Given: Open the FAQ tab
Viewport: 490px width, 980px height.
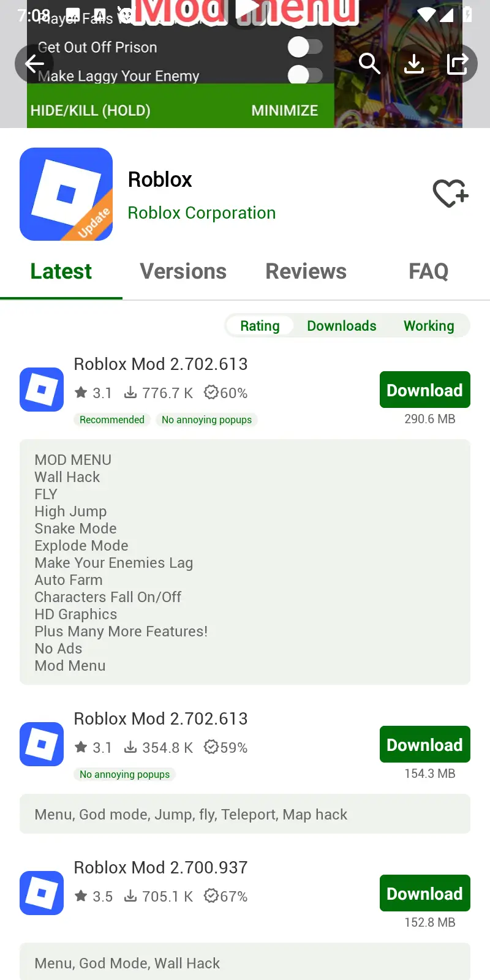Looking at the screenshot, I should click(429, 271).
